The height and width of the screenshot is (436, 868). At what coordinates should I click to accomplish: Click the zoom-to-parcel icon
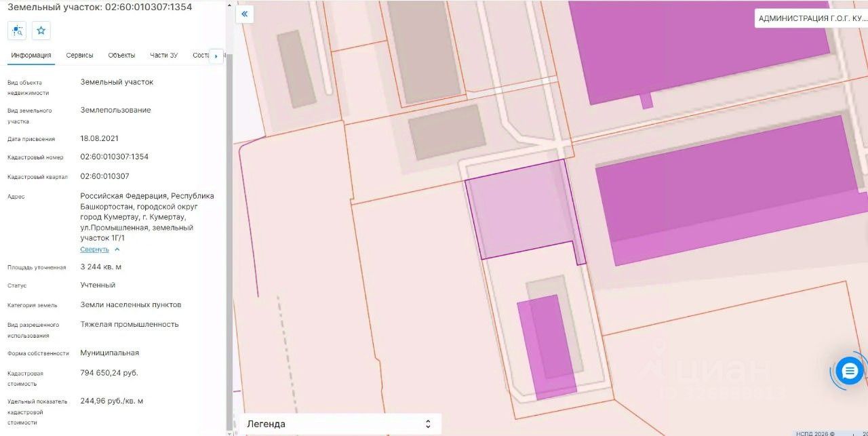(17, 31)
